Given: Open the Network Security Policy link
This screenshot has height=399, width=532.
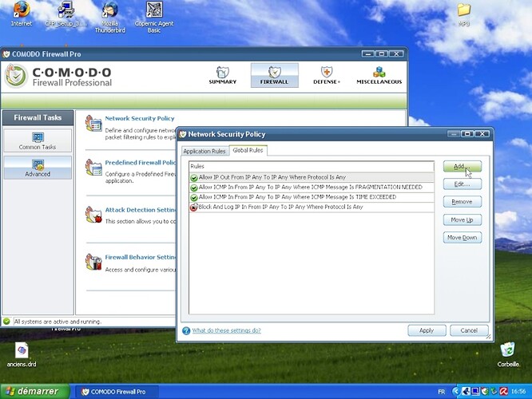Looking at the screenshot, I should coord(140,118).
